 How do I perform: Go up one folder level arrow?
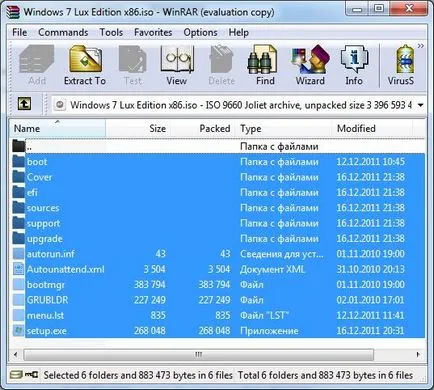(25, 104)
